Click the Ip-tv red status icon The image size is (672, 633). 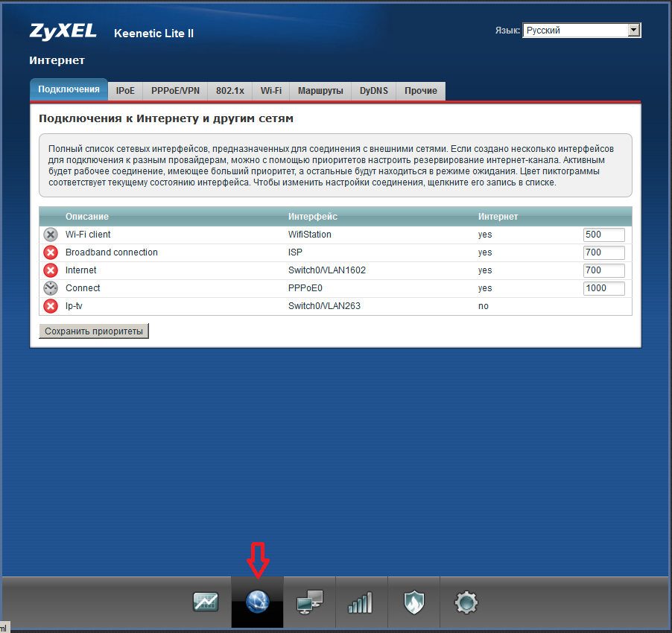tap(51, 306)
